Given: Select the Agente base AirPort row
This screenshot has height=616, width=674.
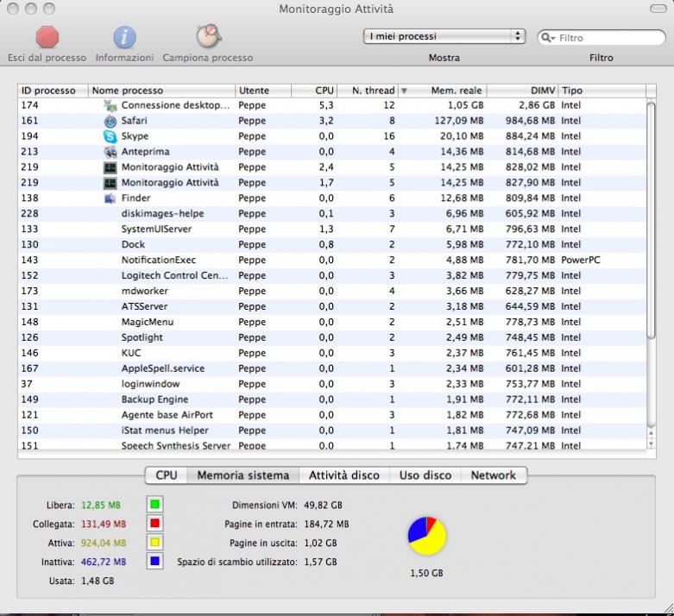Looking at the screenshot, I should (332, 415).
